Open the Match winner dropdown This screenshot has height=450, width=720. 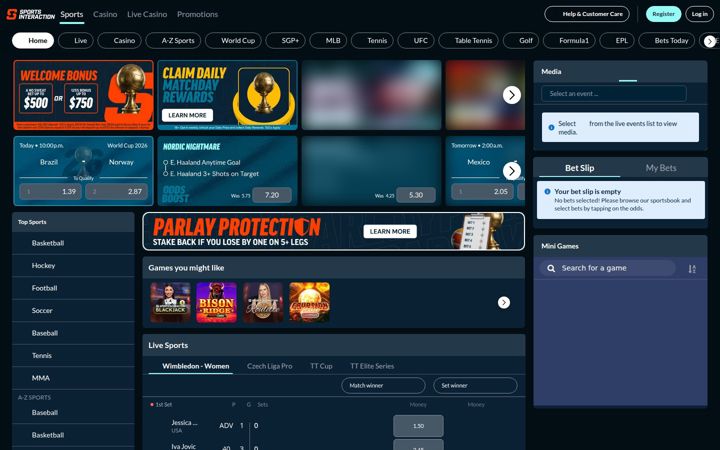click(x=383, y=386)
